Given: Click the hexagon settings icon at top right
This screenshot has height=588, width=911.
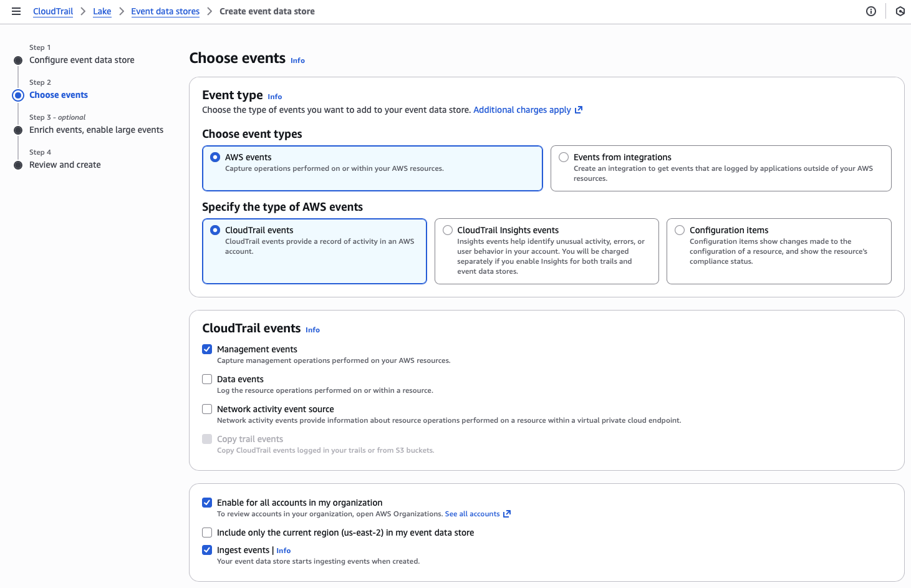Looking at the screenshot, I should 900,11.
